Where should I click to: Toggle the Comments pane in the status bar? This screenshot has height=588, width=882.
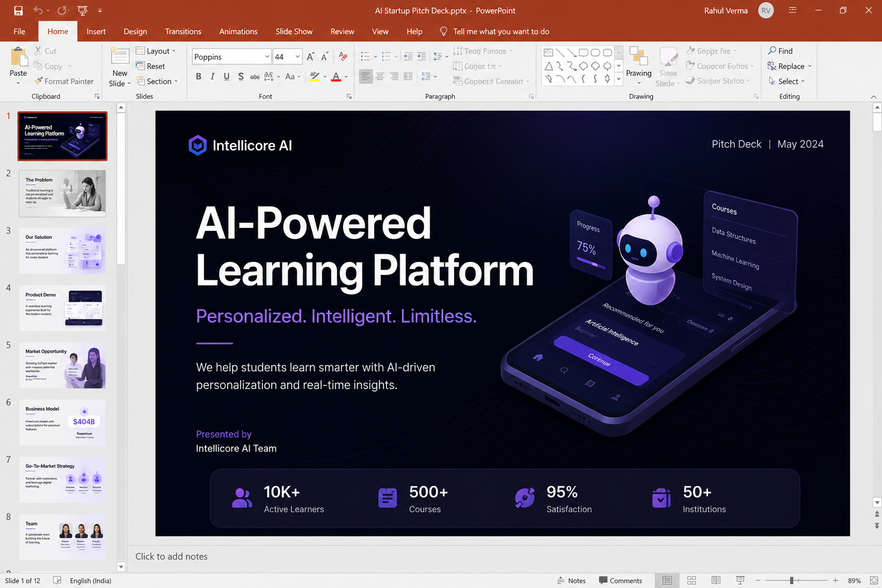point(620,581)
